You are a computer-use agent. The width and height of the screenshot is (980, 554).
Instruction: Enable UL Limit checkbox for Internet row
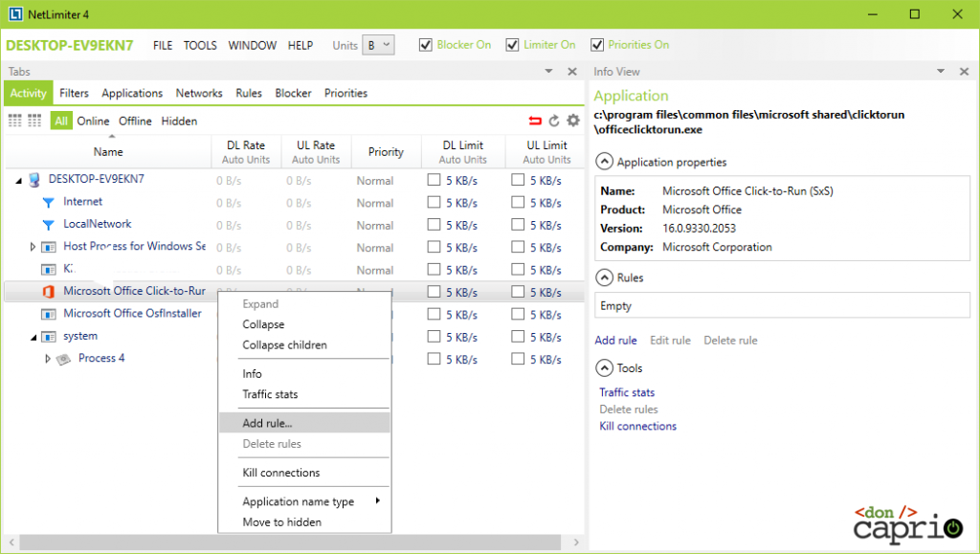coord(518,202)
